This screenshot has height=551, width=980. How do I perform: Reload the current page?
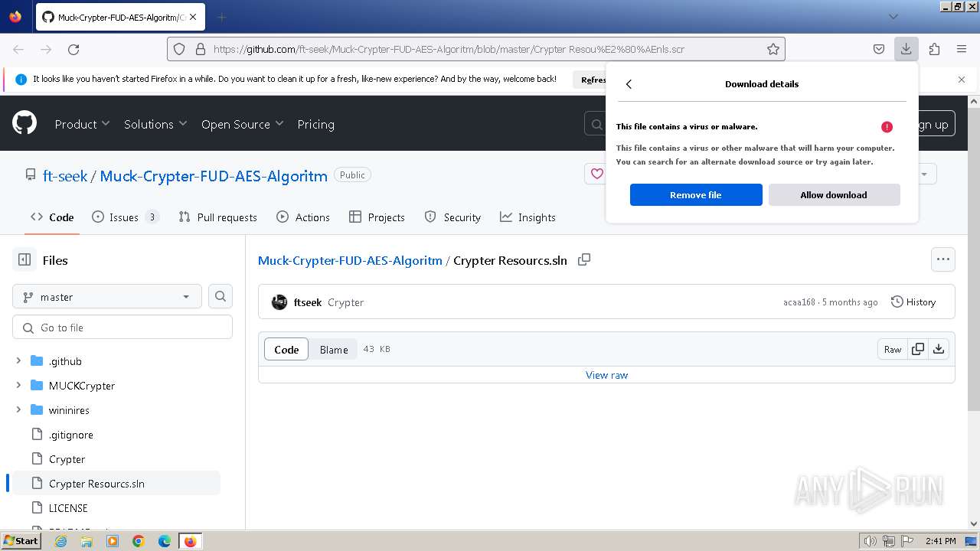click(73, 49)
